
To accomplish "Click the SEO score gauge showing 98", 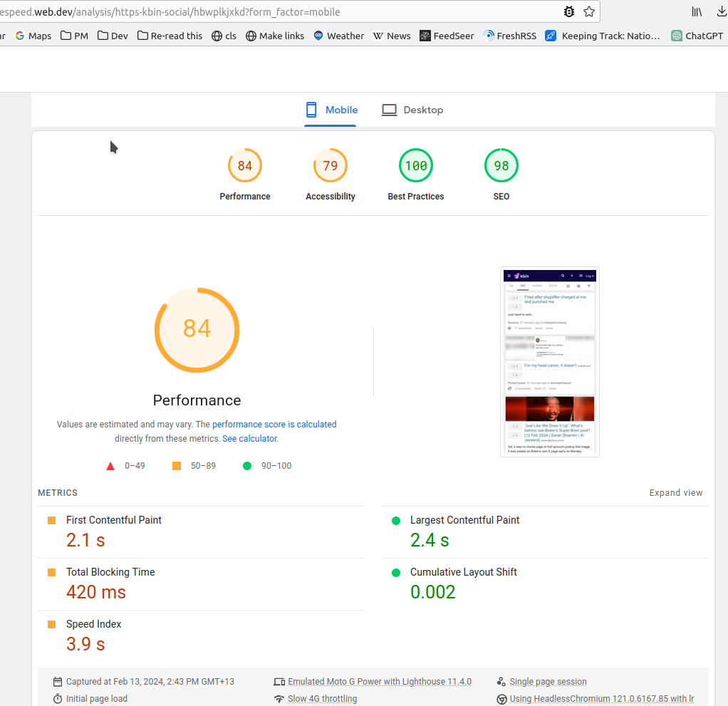I will [501, 166].
